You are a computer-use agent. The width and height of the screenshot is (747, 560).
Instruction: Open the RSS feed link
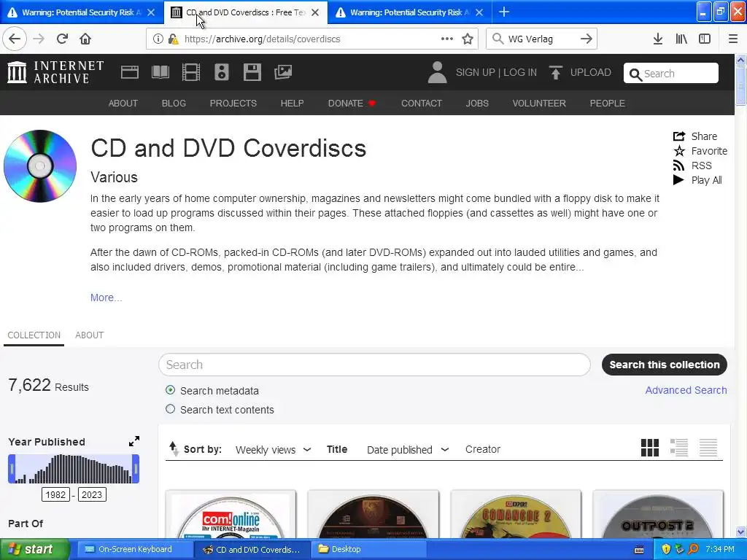pyautogui.click(x=692, y=166)
